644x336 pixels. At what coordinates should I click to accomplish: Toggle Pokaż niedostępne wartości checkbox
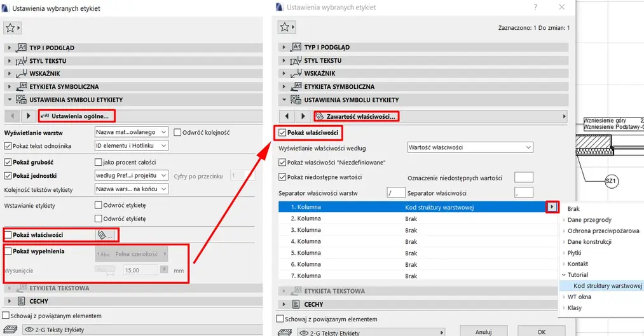pyautogui.click(x=282, y=177)
